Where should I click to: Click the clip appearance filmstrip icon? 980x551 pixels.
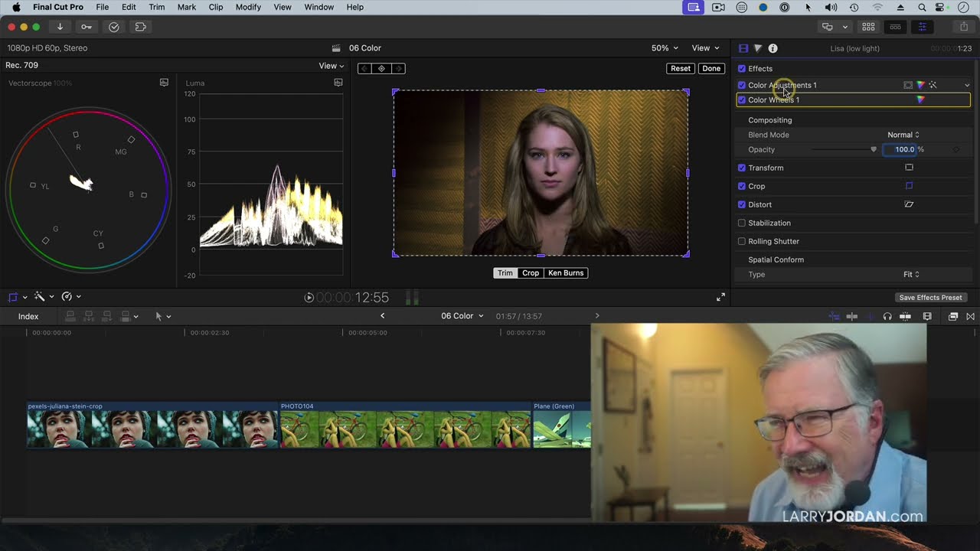click(927, 316)
